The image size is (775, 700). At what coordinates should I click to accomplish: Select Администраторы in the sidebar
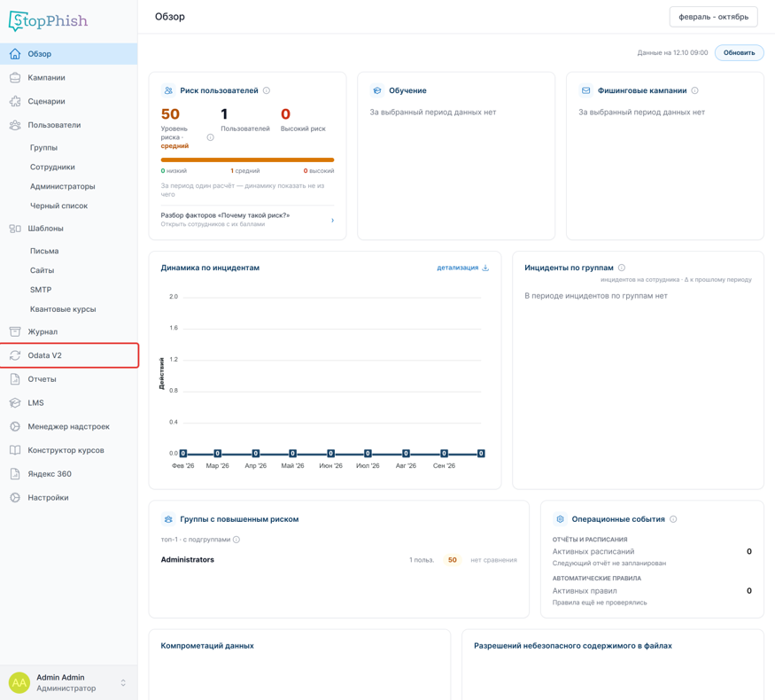point(62,186)
